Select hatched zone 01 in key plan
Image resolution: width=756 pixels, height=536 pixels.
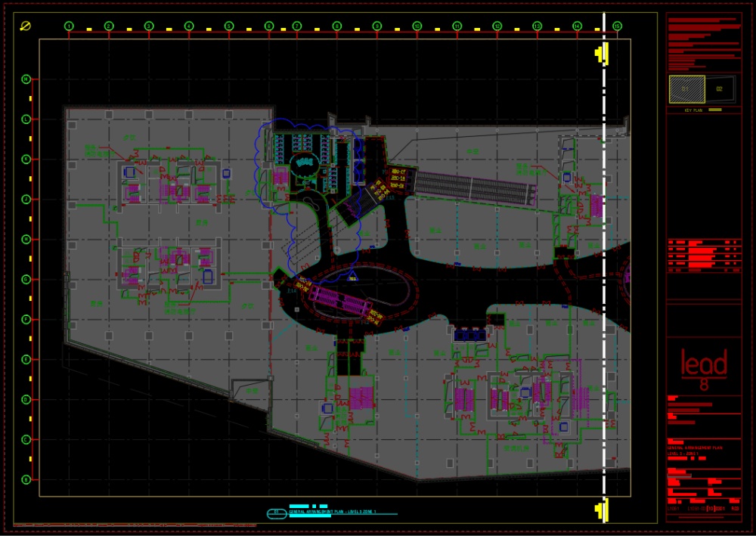tap(686, 89)
